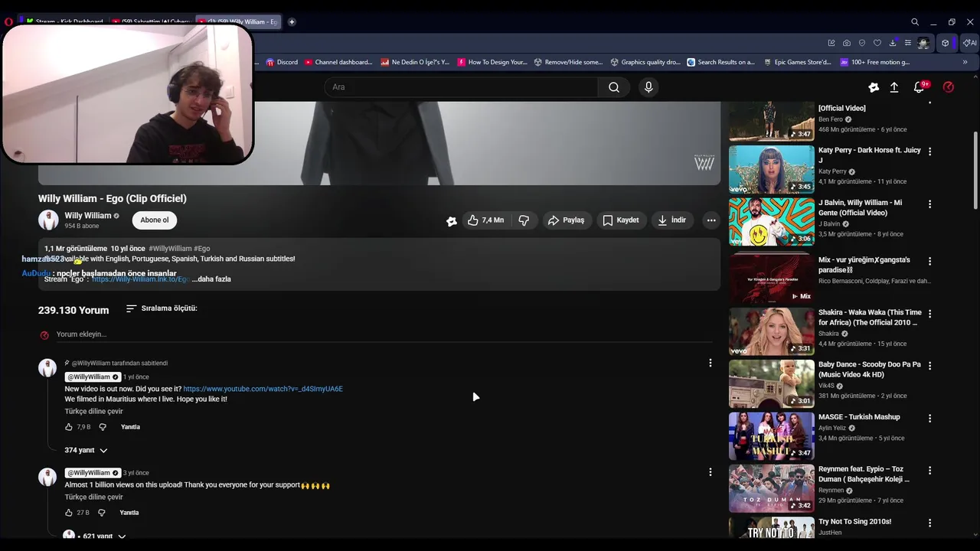Image resolution: width=980 pixels, height=551 pixels.
Task: Open Opera tab search magnifier
Action: click(x=915, y=22)
